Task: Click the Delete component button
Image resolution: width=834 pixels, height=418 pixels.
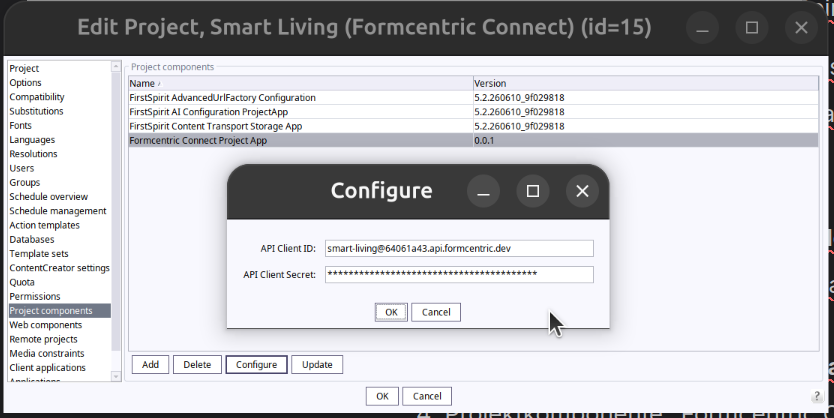Action: [x=197, y=365]
